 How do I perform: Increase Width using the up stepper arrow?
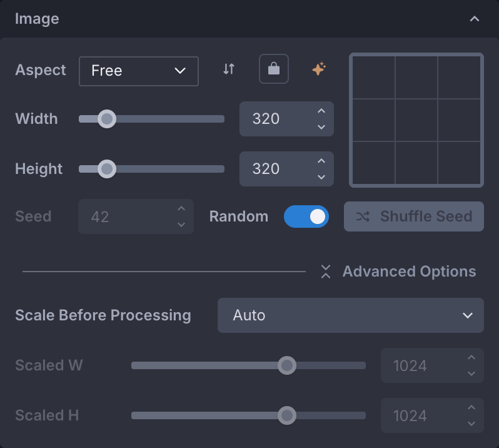321,111
